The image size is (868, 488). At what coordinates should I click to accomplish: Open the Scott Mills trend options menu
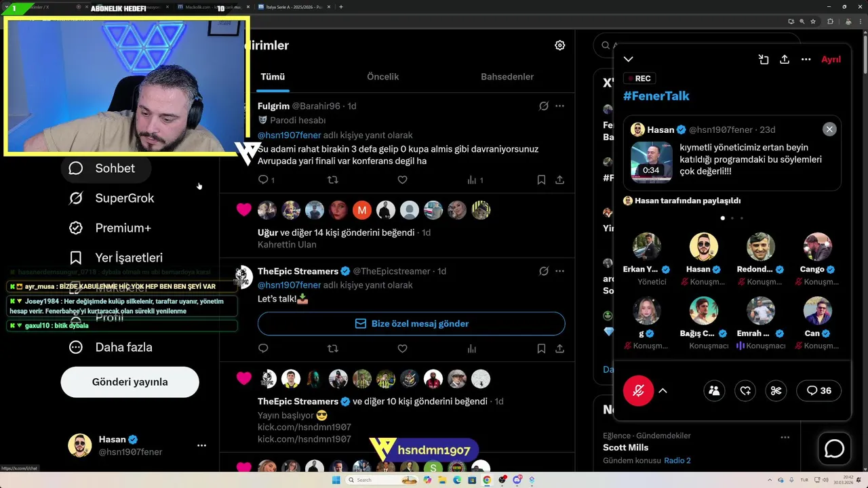[785, 437]
